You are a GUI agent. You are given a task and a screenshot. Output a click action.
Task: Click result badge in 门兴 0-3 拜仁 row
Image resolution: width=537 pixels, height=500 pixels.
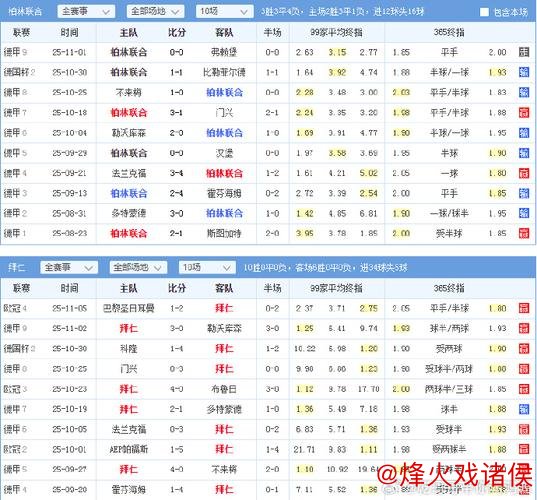click(524, 369)
